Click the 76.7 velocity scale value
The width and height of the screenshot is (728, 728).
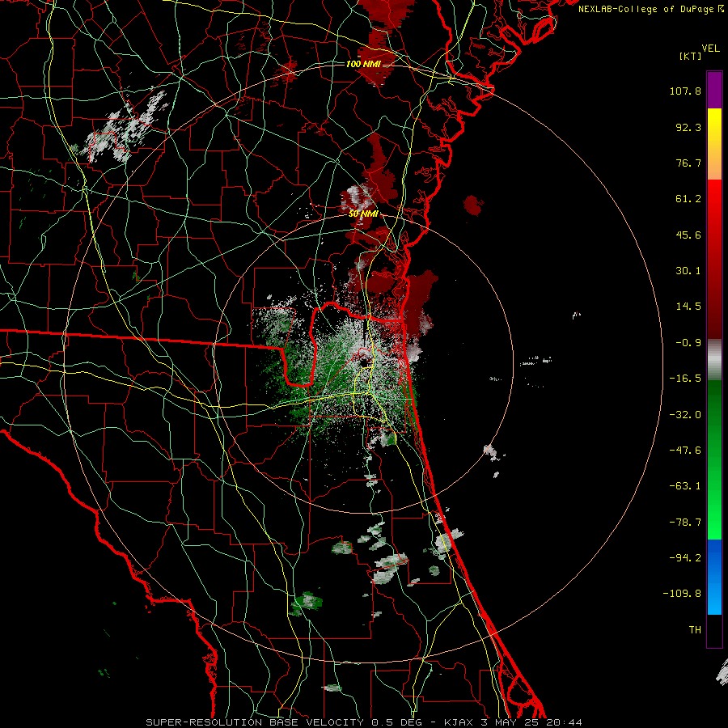[x=688, y=163]
